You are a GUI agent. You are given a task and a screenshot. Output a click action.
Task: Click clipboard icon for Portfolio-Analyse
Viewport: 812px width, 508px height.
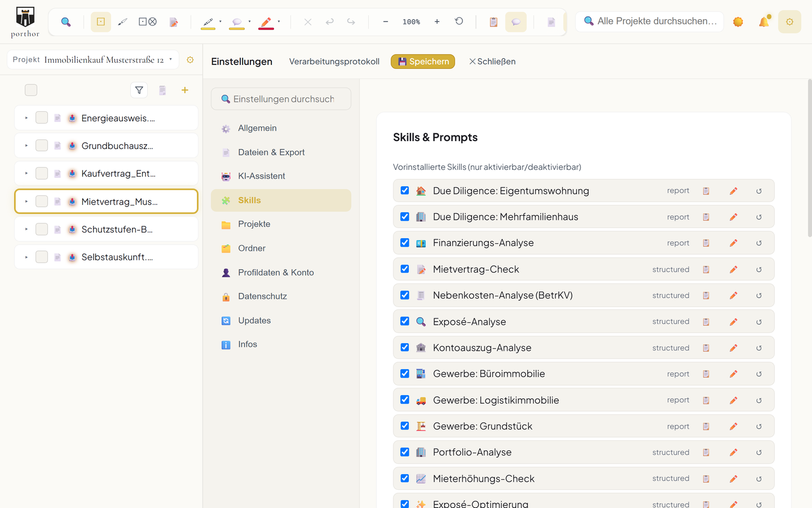click(706, 453)
